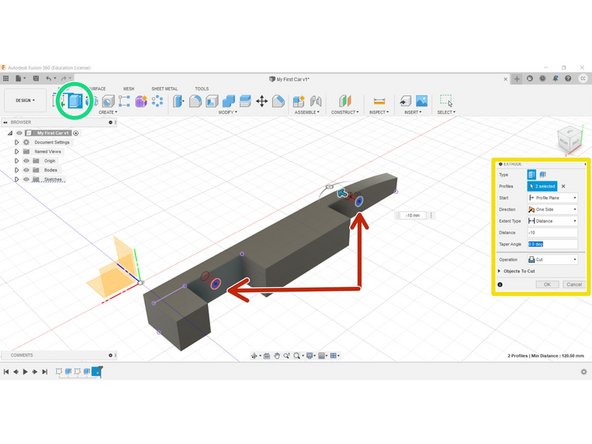Select the Measure tool icon

pos(379,101)
